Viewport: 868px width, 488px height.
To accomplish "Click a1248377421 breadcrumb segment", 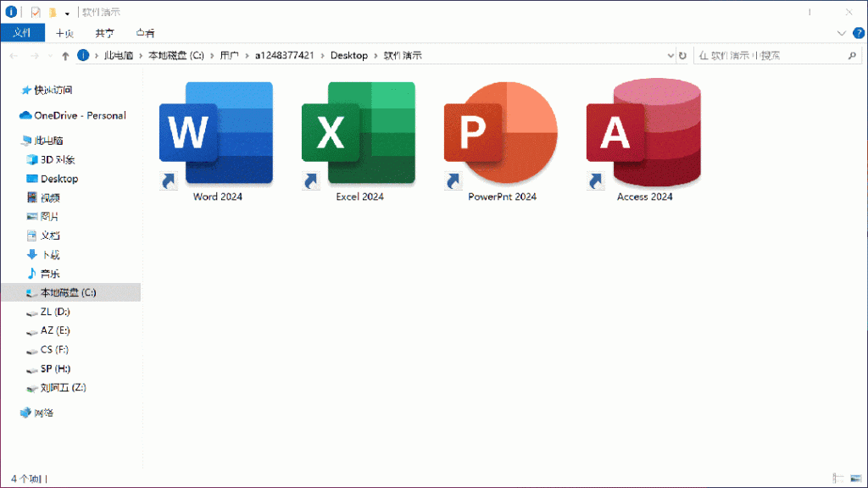I will pos(285,55).
